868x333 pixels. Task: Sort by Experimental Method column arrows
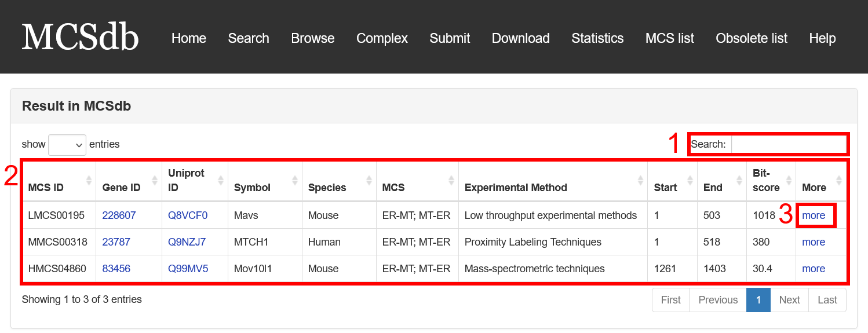(640, 180)
